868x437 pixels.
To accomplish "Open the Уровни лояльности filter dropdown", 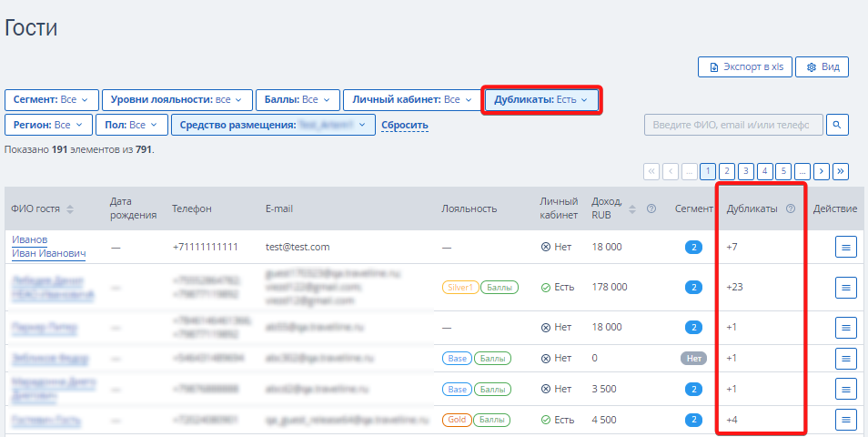I will (x=177, y=100).
